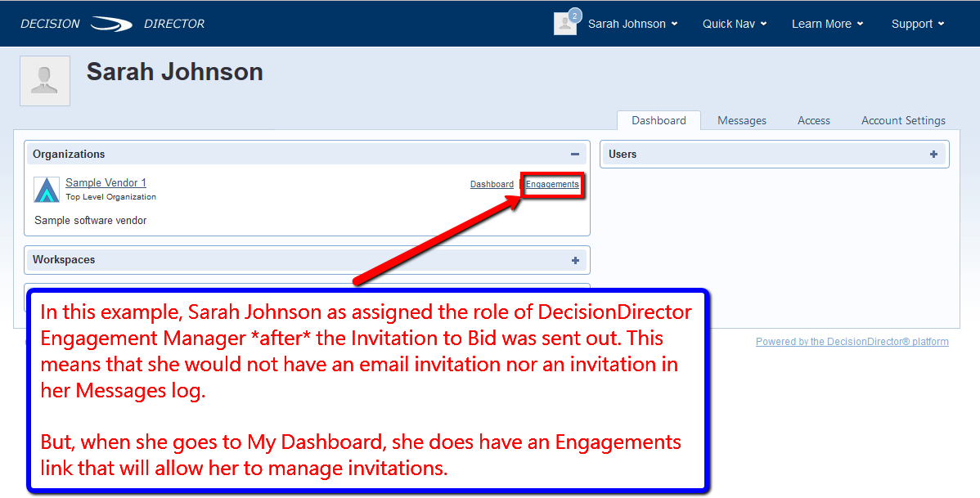Open the Quick Nav dropdown
Screen dimensions: 980x498
point(735,24)
